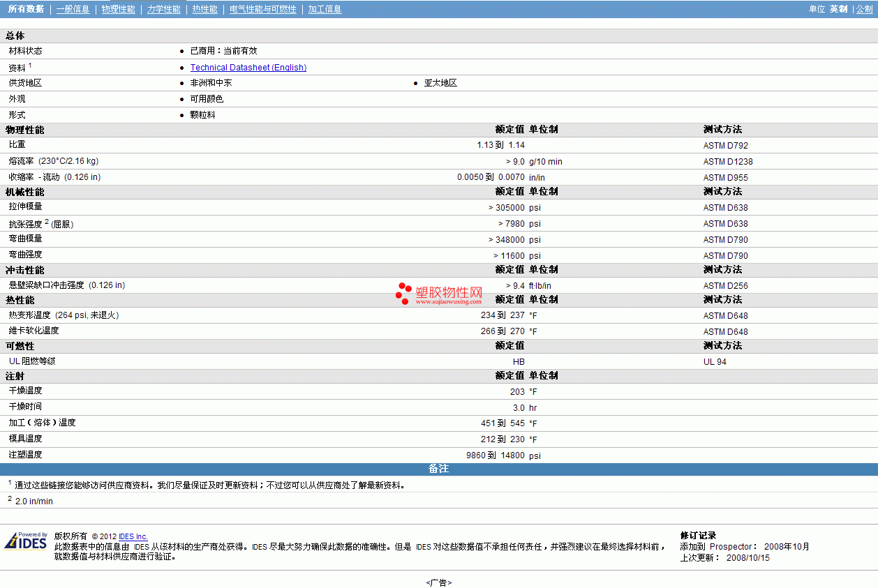Click 模具温度 label

[x=25, y=439]
